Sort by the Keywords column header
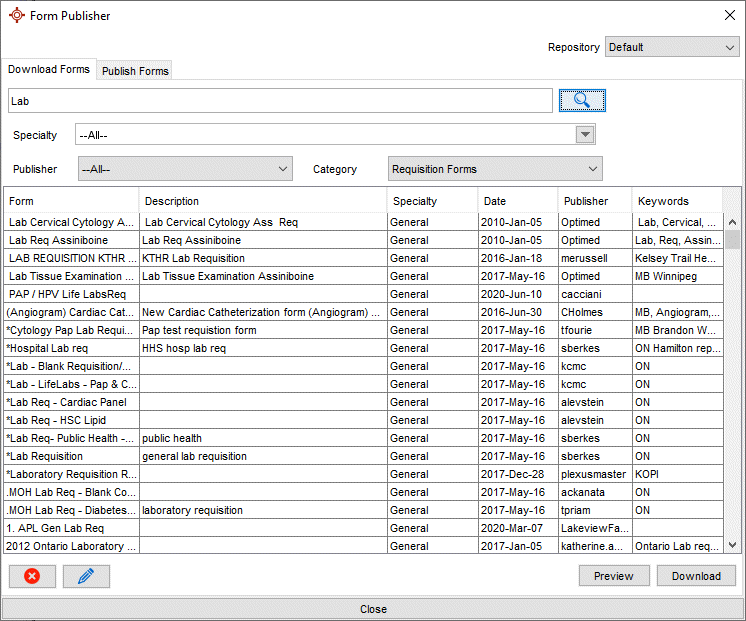The height and width of the screenshot is (621, 746). [x=677, y=201]
